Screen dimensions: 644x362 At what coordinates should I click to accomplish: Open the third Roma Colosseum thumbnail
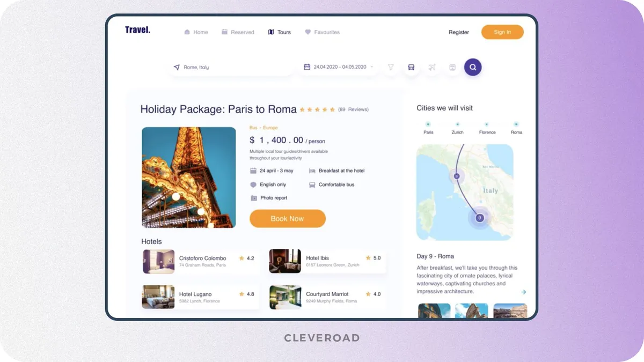[510, 311]
